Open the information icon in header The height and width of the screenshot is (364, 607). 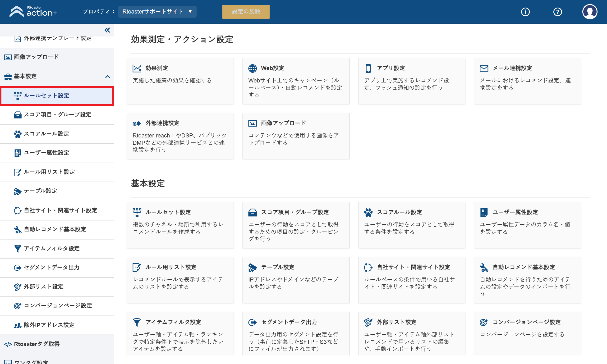[x=525, y=12]
